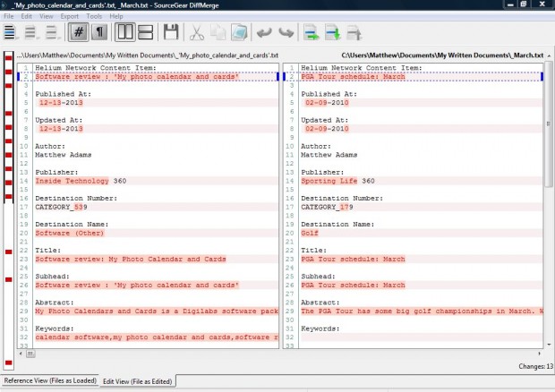
Task: Click 'Matthew Adams' on line 11 right pane
Action: (x=329, y=155)
